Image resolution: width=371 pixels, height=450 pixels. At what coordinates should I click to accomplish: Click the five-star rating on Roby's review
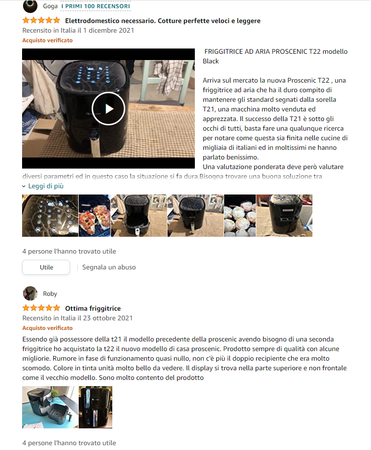tap(41, 308)
